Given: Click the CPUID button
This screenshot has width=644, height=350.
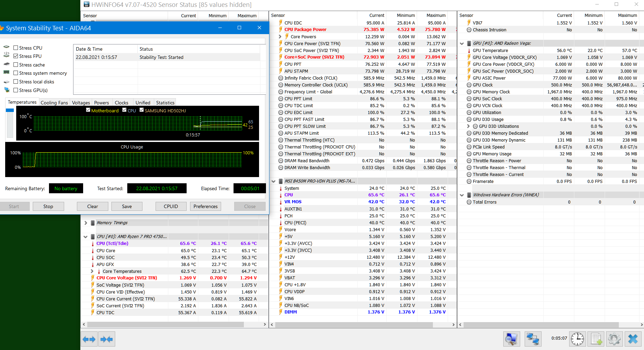Looking at the screenshot, I should click(171, 206).
